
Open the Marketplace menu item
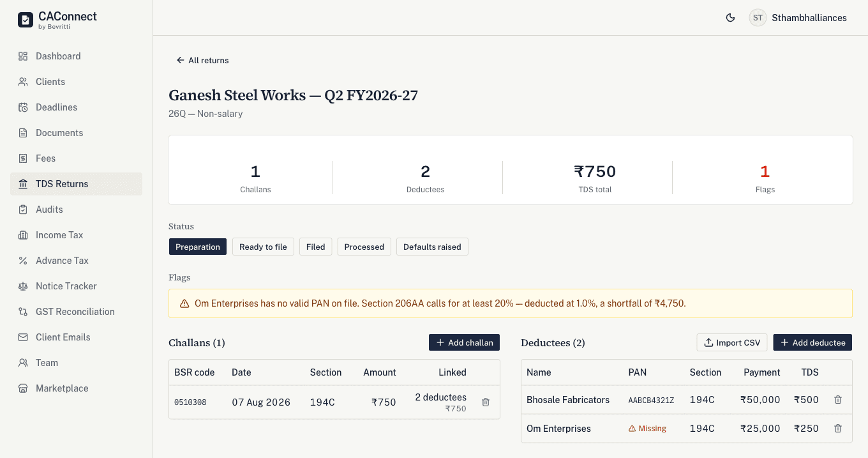click(76, 388)
